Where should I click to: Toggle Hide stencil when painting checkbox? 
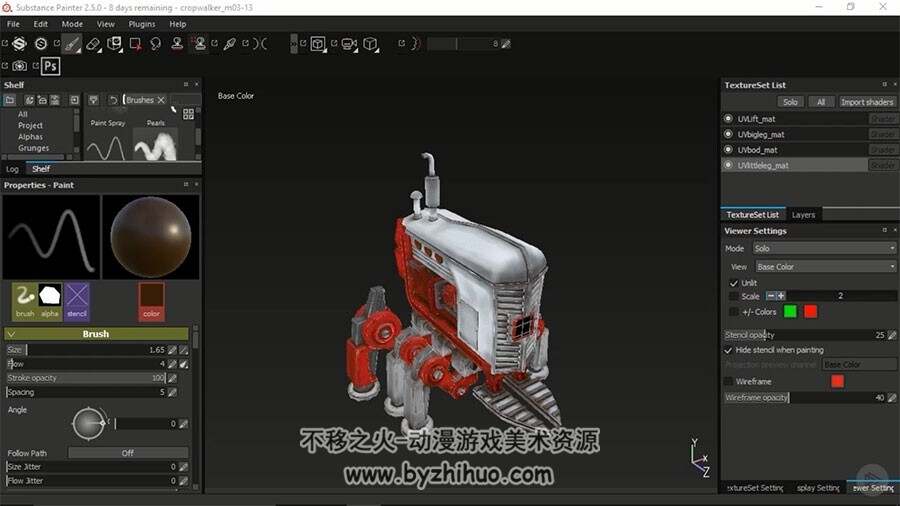(x=728, y=350)
